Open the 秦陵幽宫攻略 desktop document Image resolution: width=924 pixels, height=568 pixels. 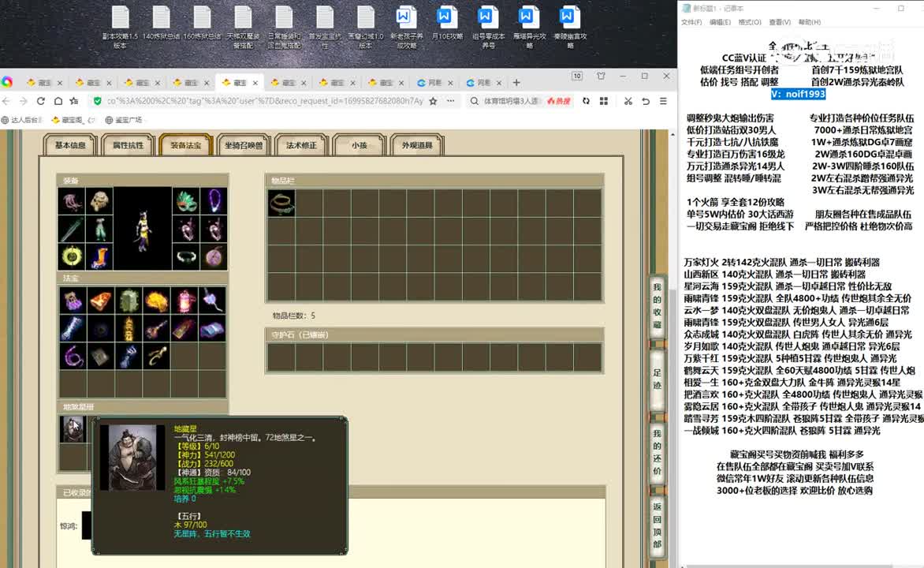click(570, 27)
